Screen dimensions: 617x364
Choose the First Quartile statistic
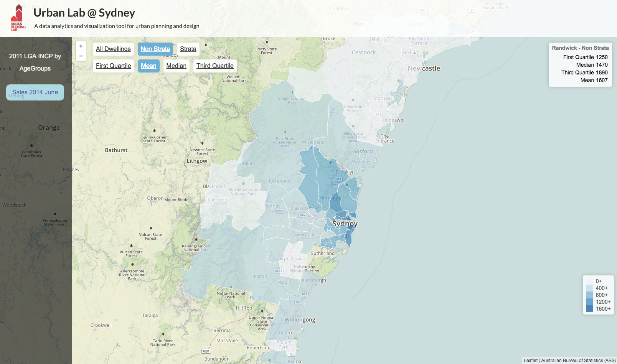114,66
